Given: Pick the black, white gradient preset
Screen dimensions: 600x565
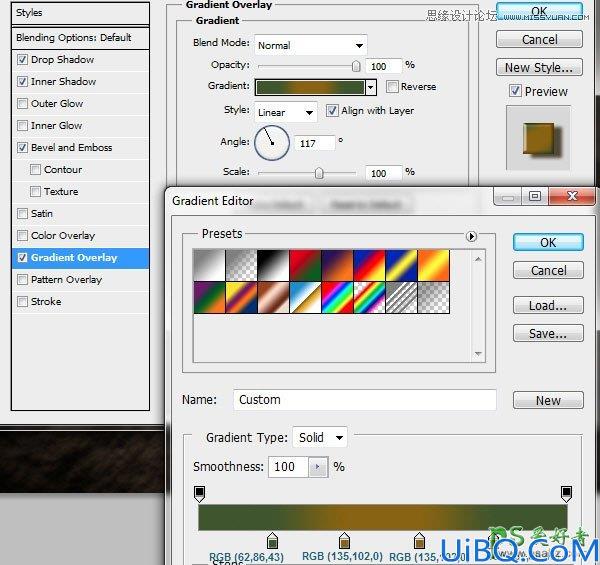Looking at the screenshot, I should tap(273, 265).
